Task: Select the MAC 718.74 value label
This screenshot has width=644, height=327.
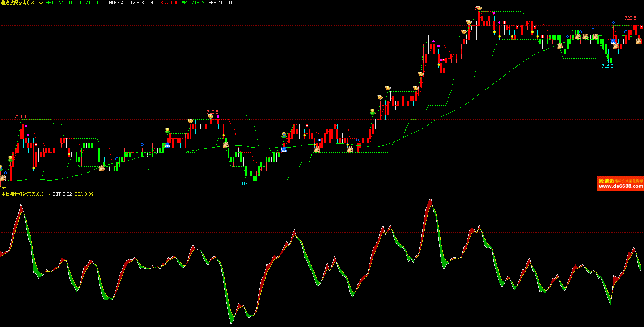Action: 194,3
